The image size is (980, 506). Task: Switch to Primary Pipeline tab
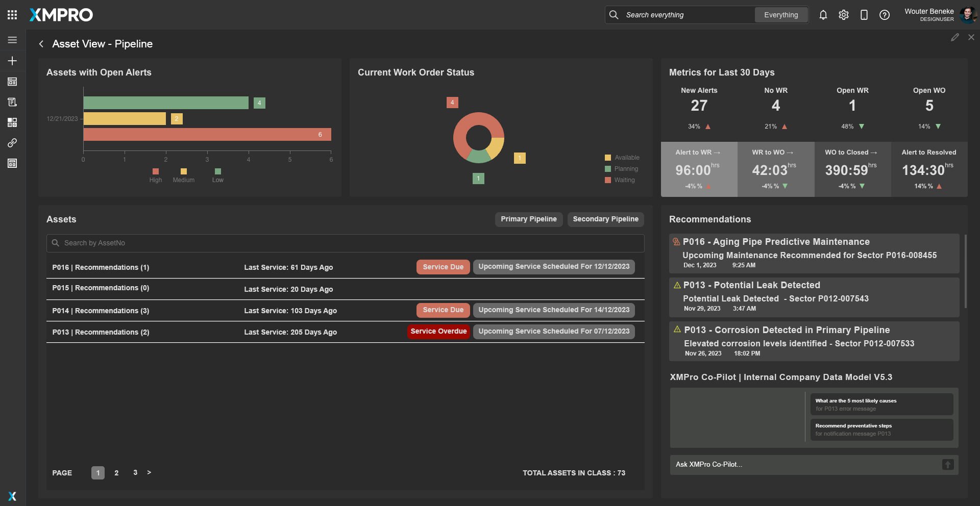point(528,219)
